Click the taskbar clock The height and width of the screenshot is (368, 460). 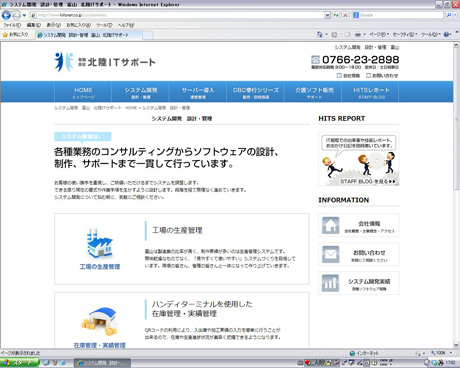[450, 362]
